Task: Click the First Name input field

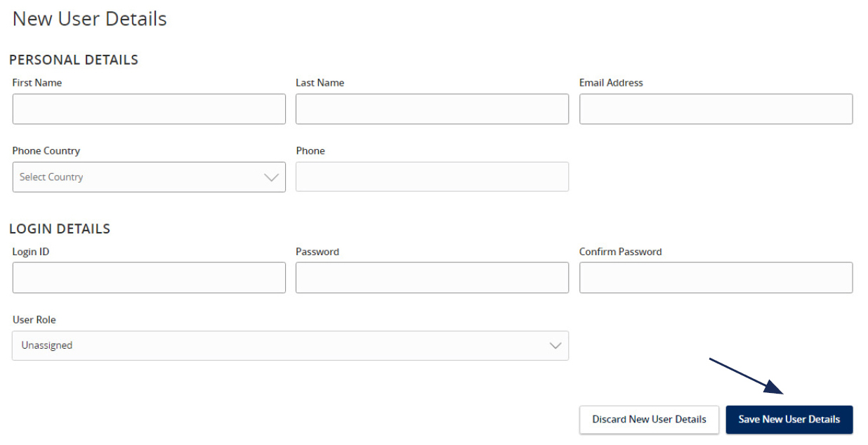Action: tap(149, 109)
